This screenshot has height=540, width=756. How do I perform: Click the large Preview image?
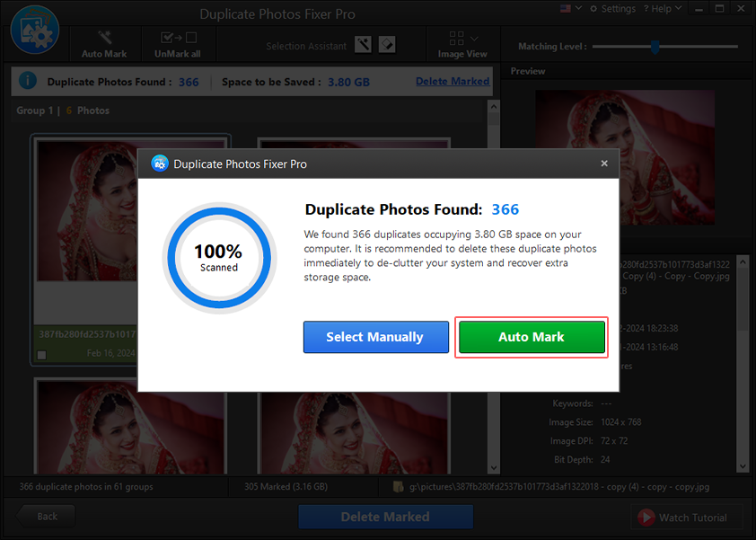coord(625,157)
